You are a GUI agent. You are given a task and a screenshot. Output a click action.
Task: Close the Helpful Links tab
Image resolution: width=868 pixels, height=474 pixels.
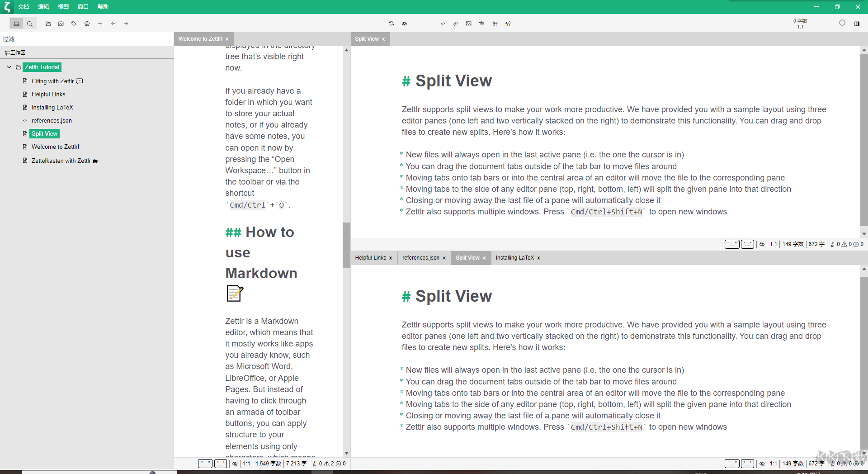pos(391,258)
